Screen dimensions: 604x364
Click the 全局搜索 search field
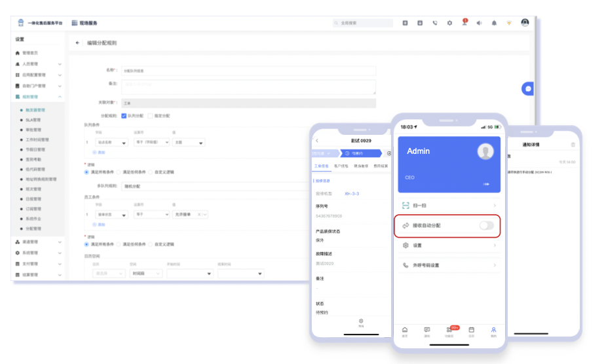click(x=362, y=23)
